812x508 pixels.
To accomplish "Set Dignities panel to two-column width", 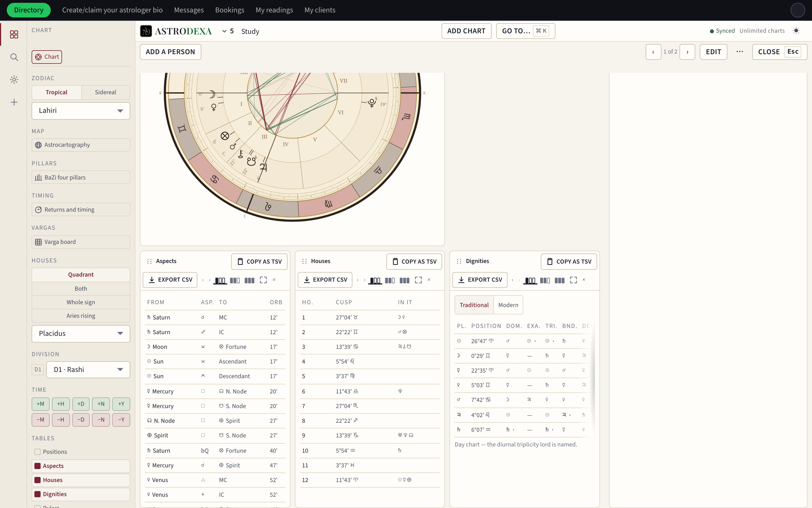I will [545, 280].
